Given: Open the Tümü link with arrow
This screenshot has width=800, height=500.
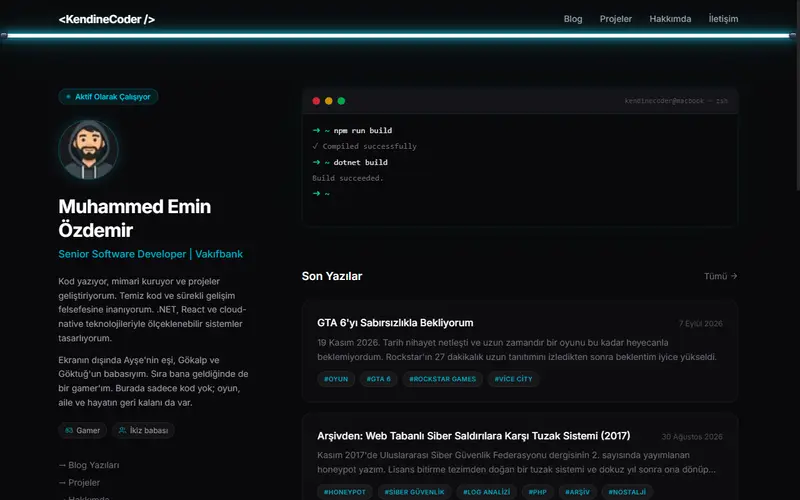Looking at the screenshot, I should (720, 276).
